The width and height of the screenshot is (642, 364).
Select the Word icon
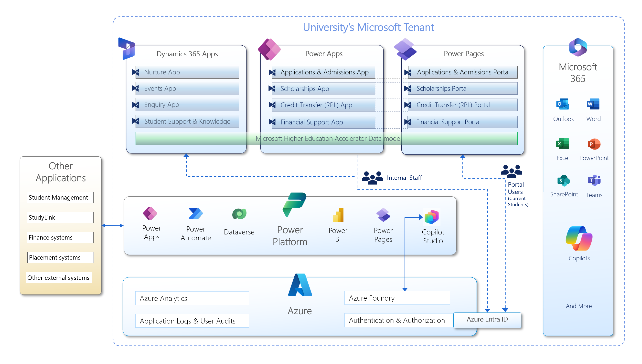(x=593, y=104)
